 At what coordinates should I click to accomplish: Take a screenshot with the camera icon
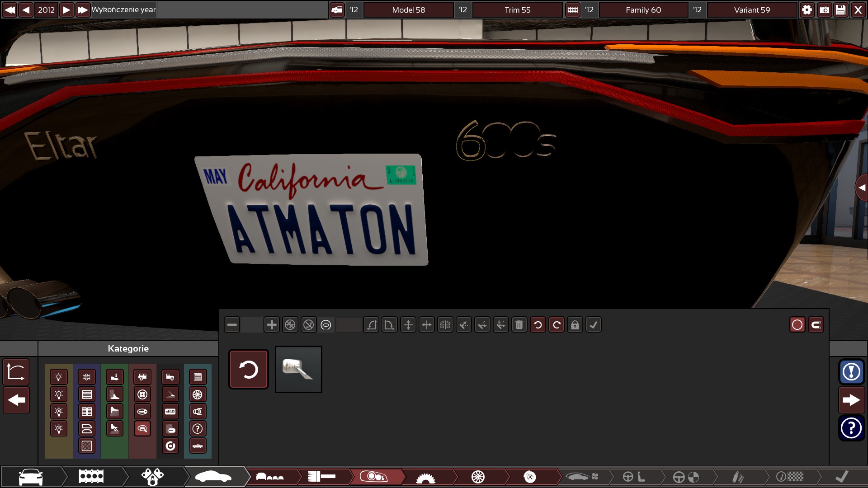click(824, 10)
